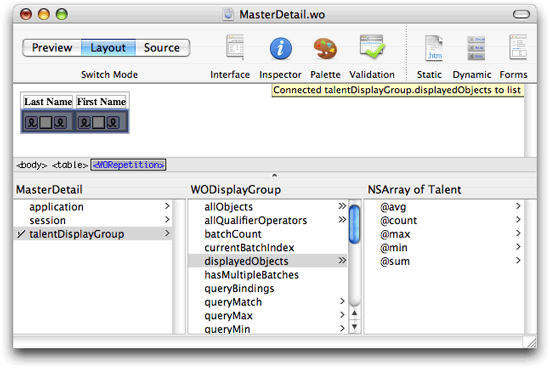550x370 pixels.
Task: Switch to Layout mode
Action: click(x=108, y=47)
